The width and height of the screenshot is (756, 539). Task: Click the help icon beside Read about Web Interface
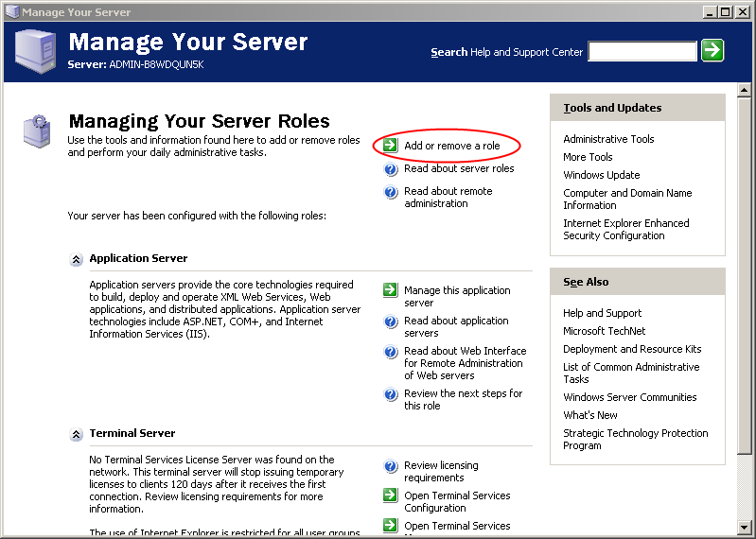pyautogui.click(x=390, y=352)
